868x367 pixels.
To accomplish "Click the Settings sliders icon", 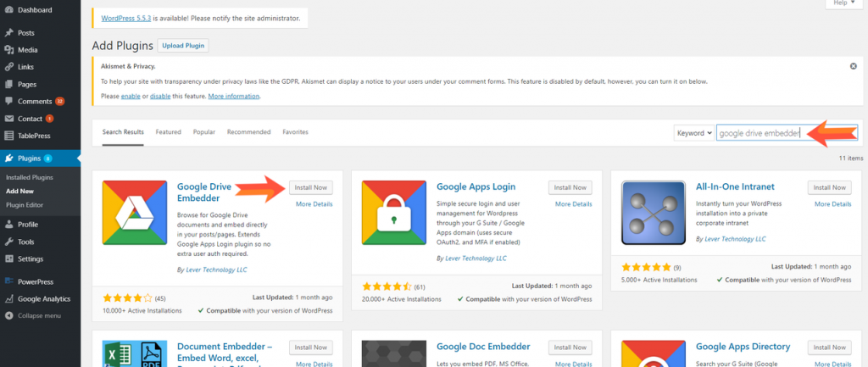I will pyautogui.click(x=8, y=259).
